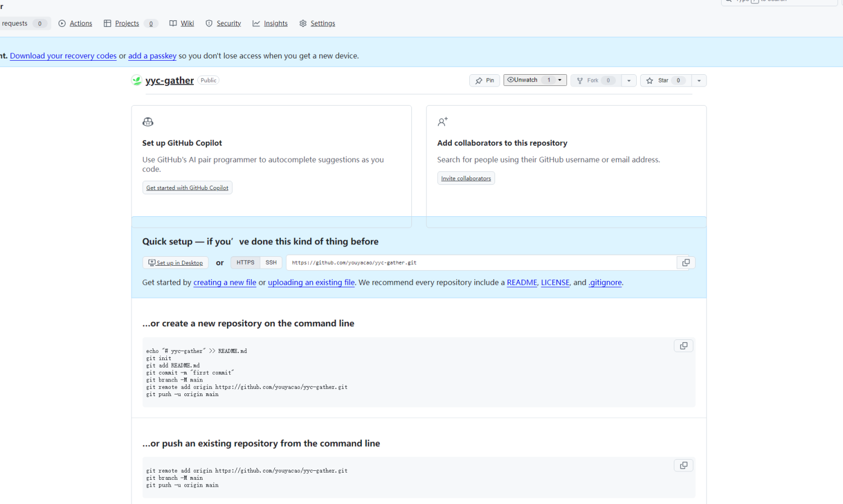Open the repository Settings tab
The image size is (843, 504).
[x=322, y=23]
